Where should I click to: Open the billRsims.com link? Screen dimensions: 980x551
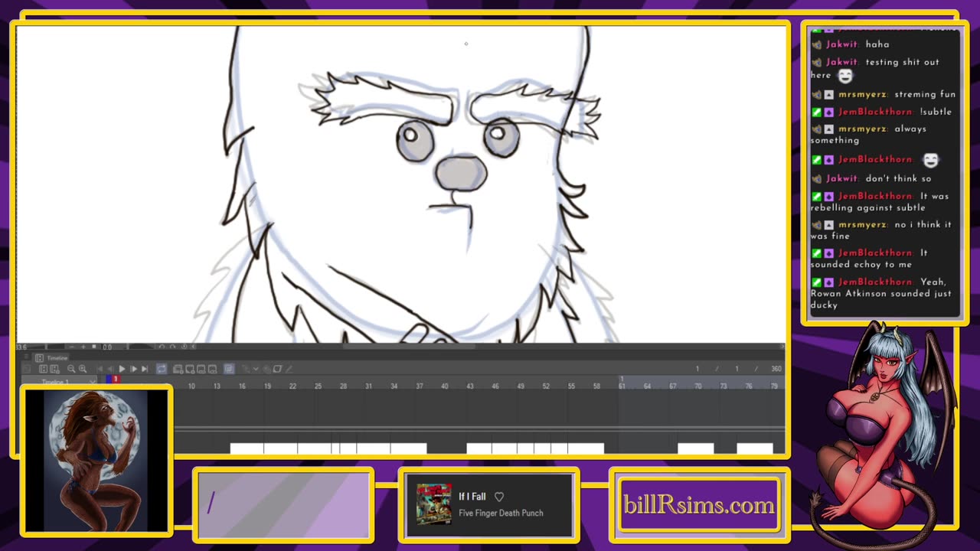tap(699, 505)
